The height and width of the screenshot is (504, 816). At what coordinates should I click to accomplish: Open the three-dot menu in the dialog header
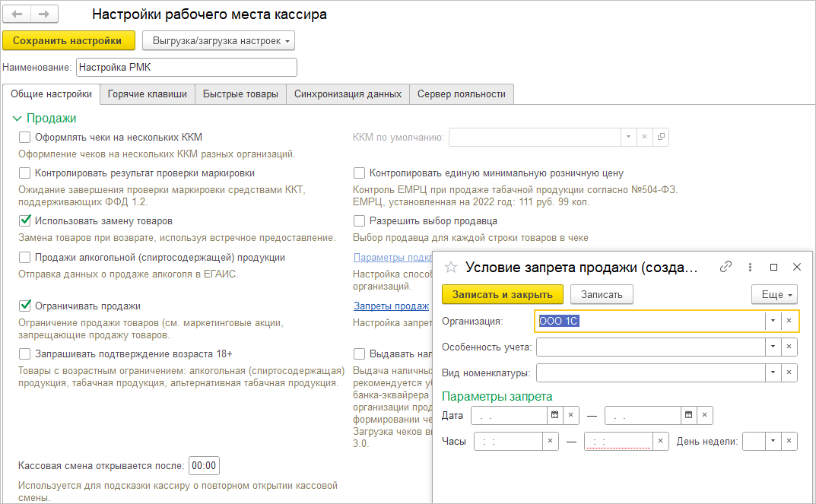coord(750,267)
